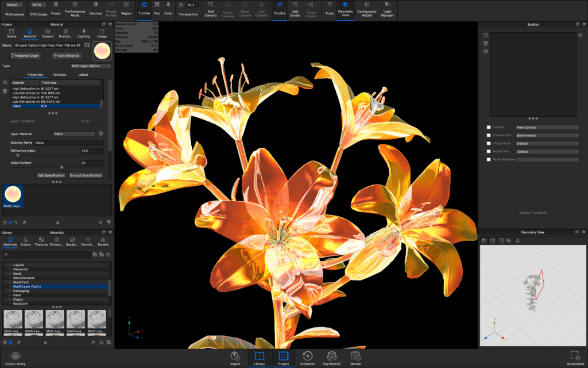The image size is (588, 368).
Task: Click the Material Graph button
Action: point(26,56)
